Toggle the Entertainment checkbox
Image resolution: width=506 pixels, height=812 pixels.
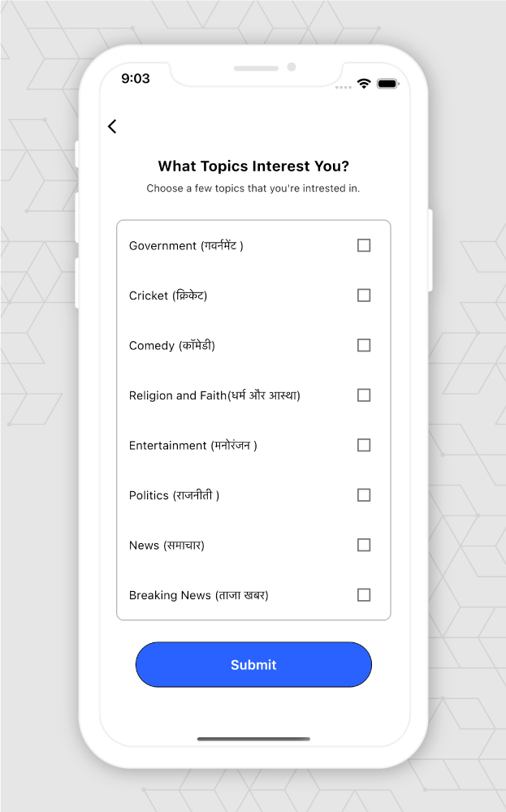(x=364, y=445)
